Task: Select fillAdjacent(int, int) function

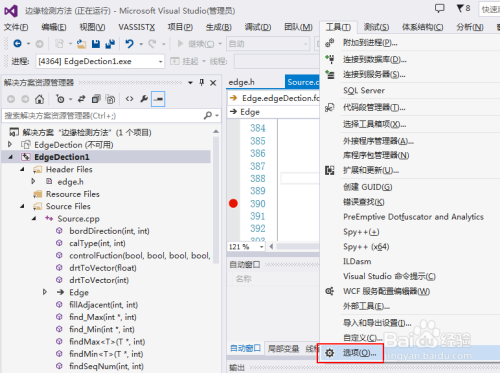Action: tap(103, 305)
